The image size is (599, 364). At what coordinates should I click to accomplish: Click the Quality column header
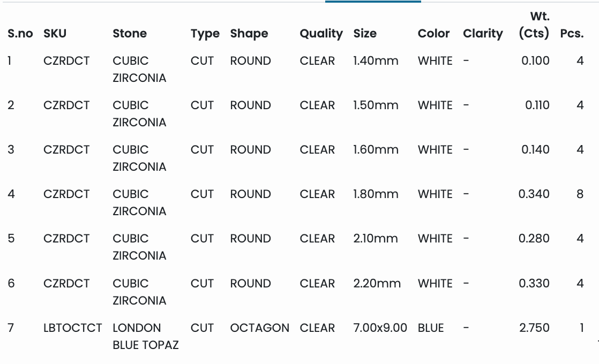point(321,34)
